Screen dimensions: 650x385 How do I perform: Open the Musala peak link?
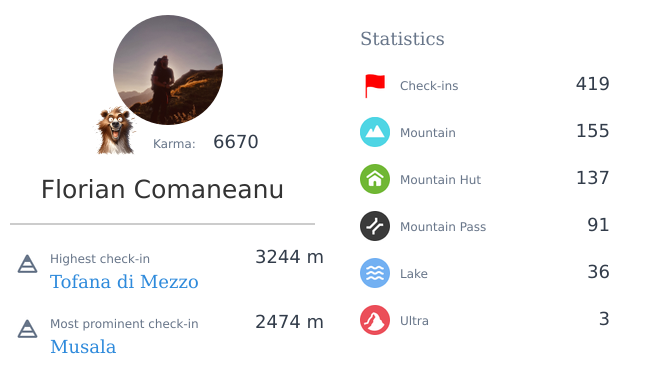pyautogui.click(x=83, y=347)
